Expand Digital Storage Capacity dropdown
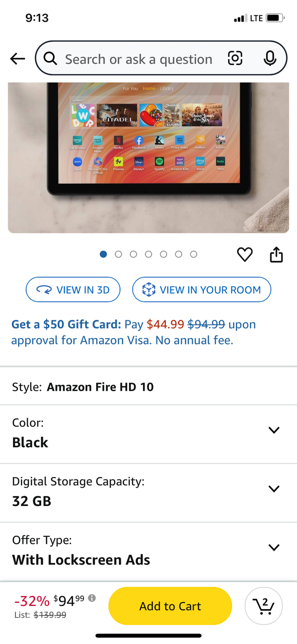The width and height of the screenshot is (297, 644). coord(148,493)
